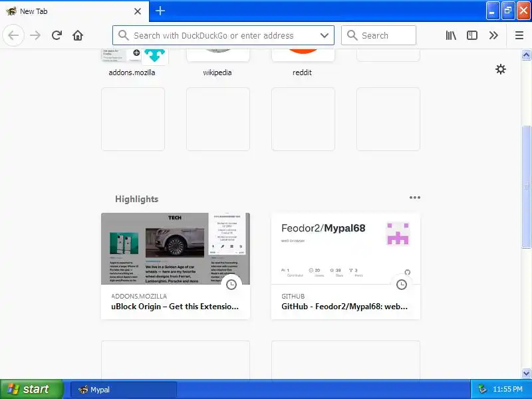Viewport: 532px width, 399px height.
Task: Click the GitHub - Feodor2/Mypal68 title
Action: (344, 307)
